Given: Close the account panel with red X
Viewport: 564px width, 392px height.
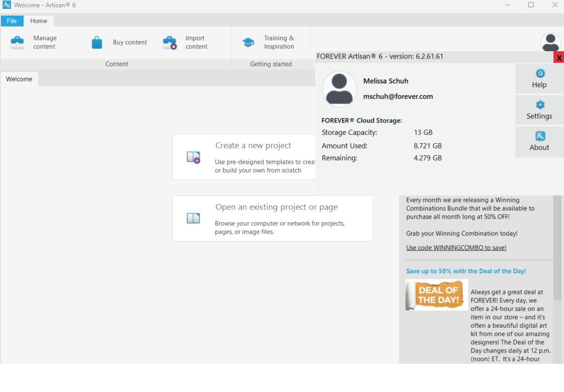Looking at the screenshot, I should point(559,57).
